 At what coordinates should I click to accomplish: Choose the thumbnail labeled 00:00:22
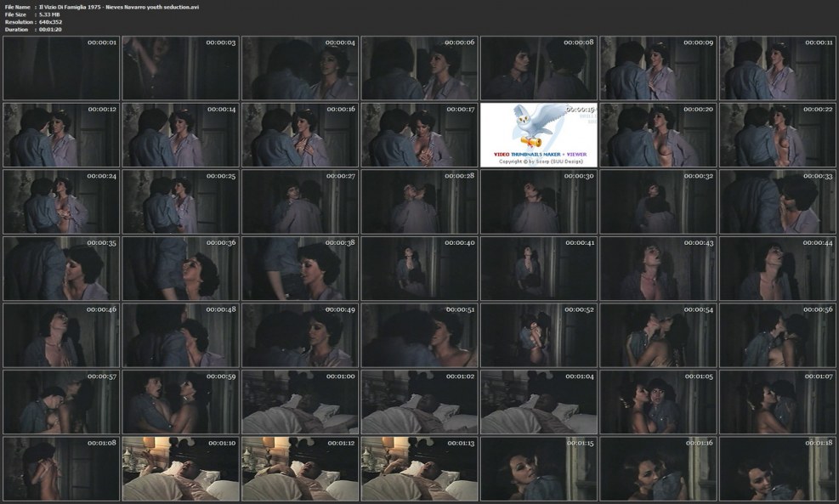click(778, 134)
